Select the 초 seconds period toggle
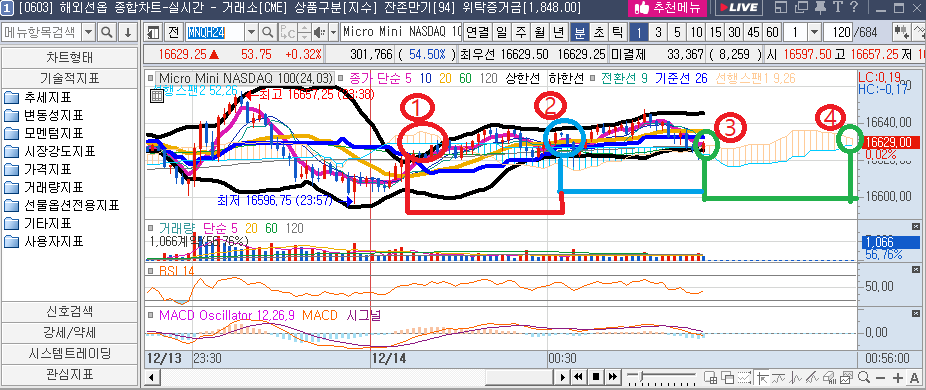 [598, 32]
